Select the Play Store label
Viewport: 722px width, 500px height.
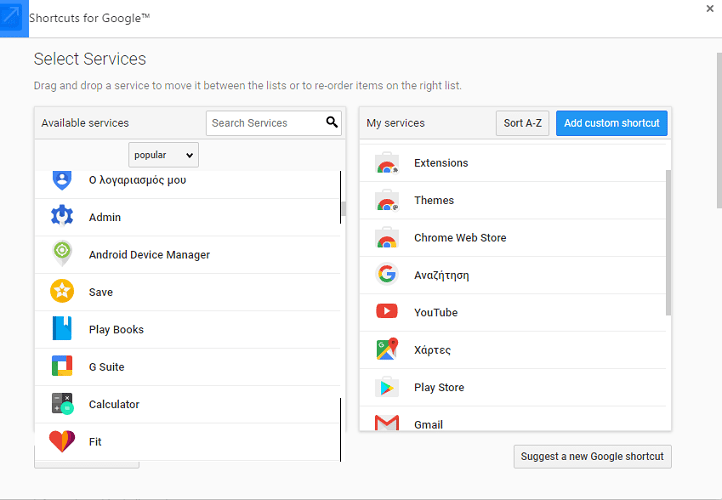[x=439, y=388]
